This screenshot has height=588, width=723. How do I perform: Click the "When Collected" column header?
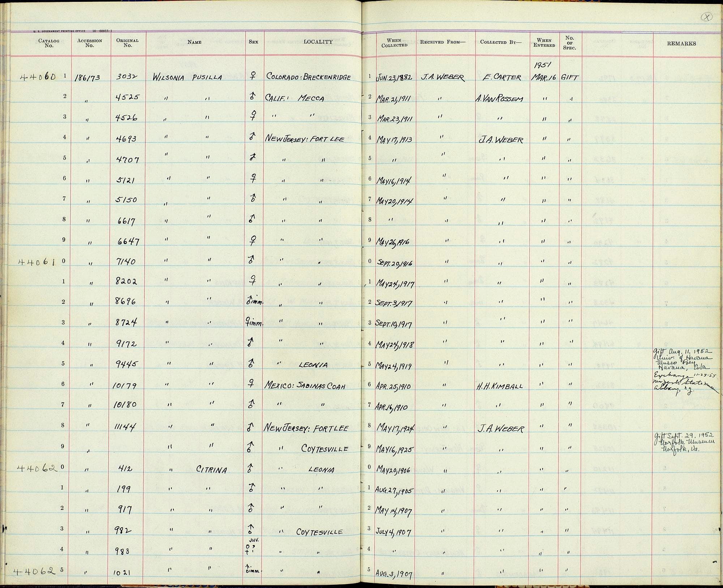[394, 43]
